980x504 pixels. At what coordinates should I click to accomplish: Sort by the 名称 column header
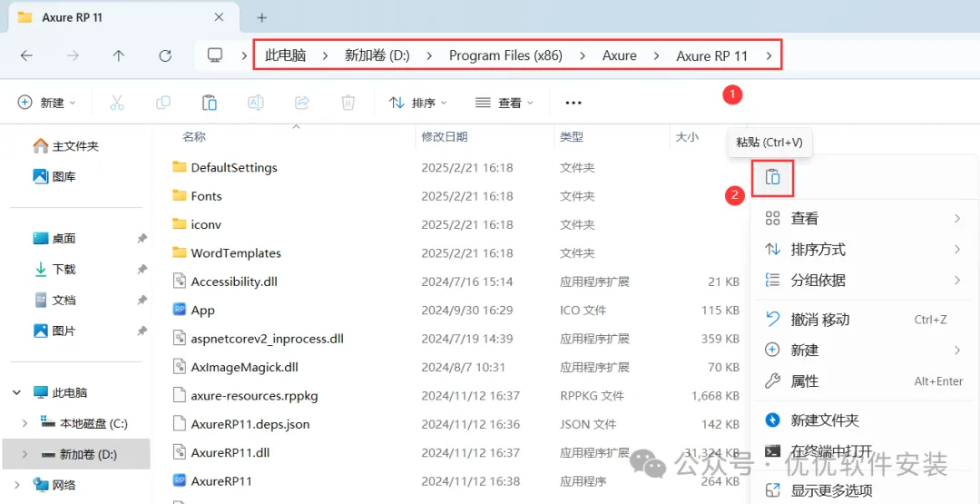pyautogui.click(x=194, y=136)
